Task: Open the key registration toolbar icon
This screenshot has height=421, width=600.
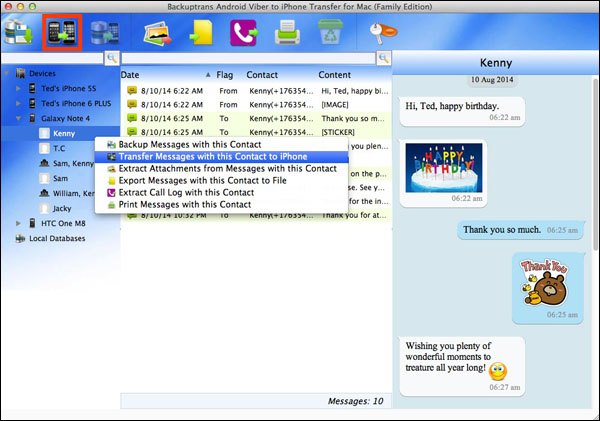Action: pos(383,33)
